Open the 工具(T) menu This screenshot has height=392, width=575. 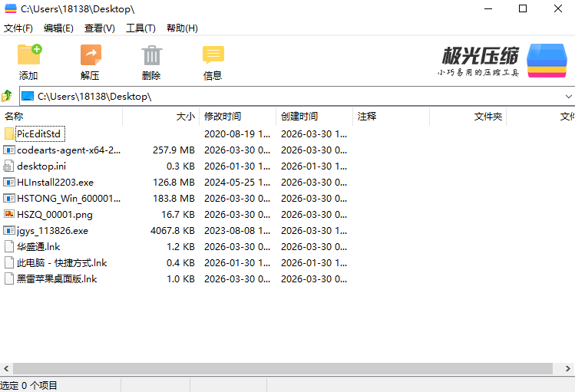[x=140, y=28]
